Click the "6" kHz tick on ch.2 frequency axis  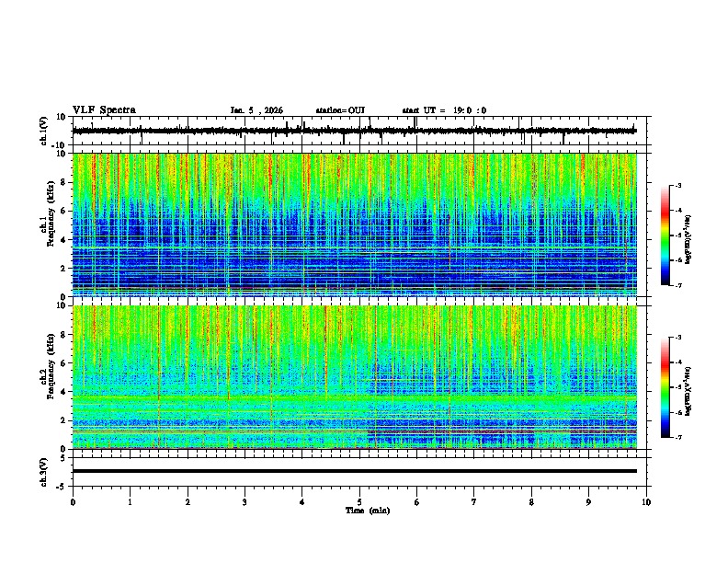64,363
